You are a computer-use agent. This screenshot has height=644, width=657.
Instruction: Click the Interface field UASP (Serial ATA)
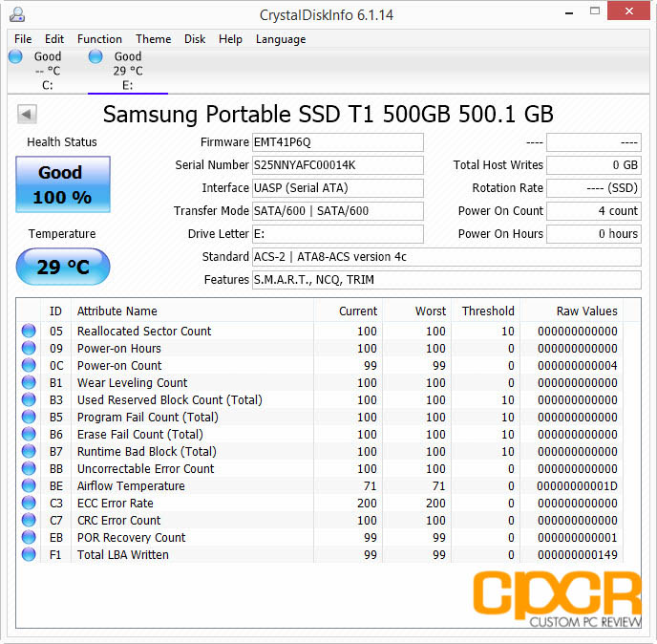(338, 188)
